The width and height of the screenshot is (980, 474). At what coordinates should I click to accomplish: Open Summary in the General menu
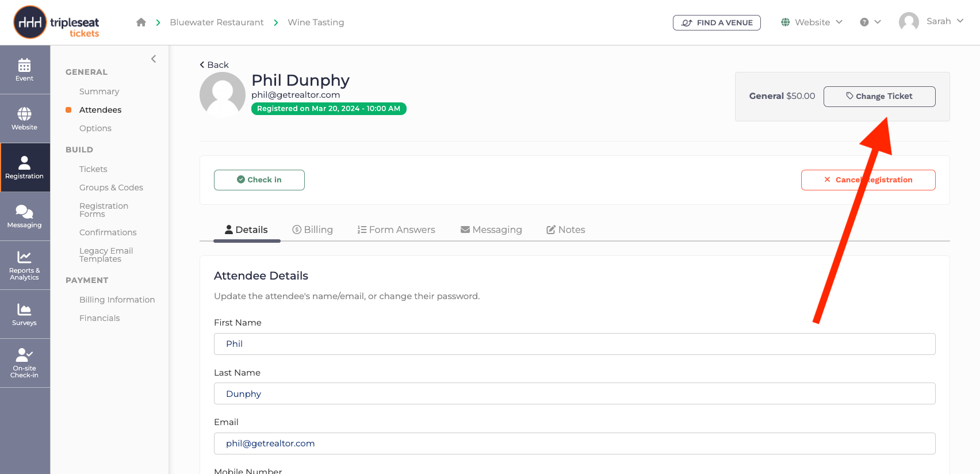pos(99,91)
